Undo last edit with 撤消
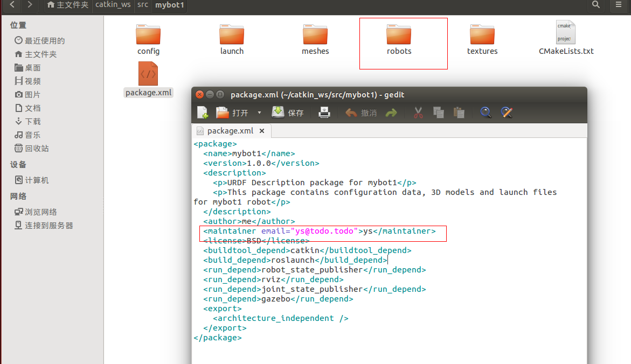 361,113
